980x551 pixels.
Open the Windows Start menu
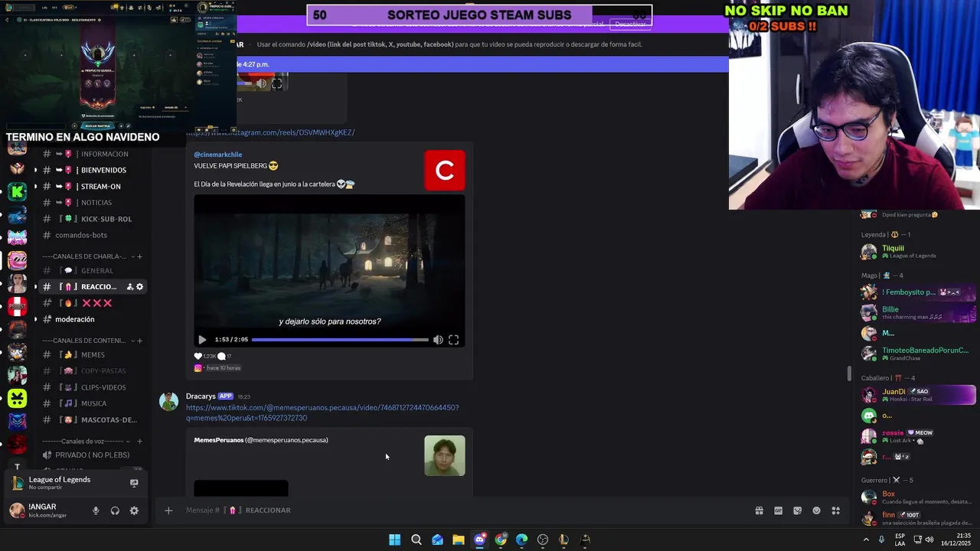click(394, 540)
